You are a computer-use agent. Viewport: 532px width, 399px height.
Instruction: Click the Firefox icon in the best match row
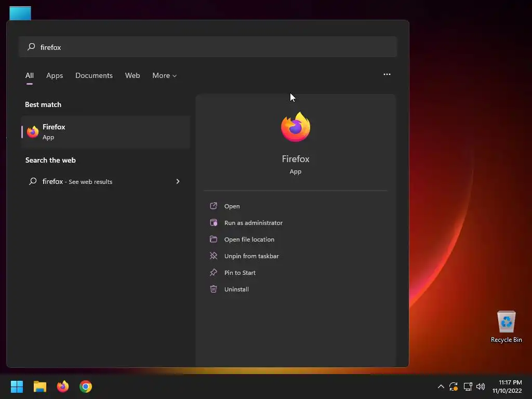point(33,131)
